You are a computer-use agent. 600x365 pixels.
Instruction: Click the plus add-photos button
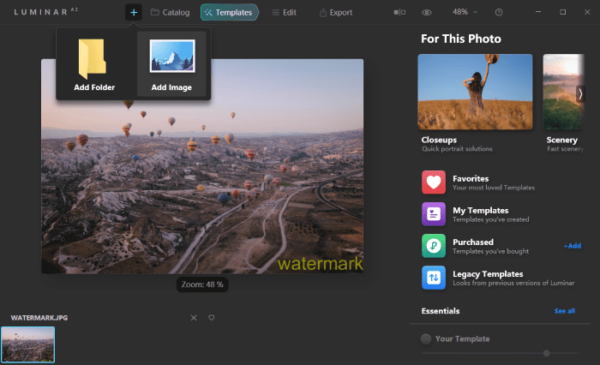(134, 13)
